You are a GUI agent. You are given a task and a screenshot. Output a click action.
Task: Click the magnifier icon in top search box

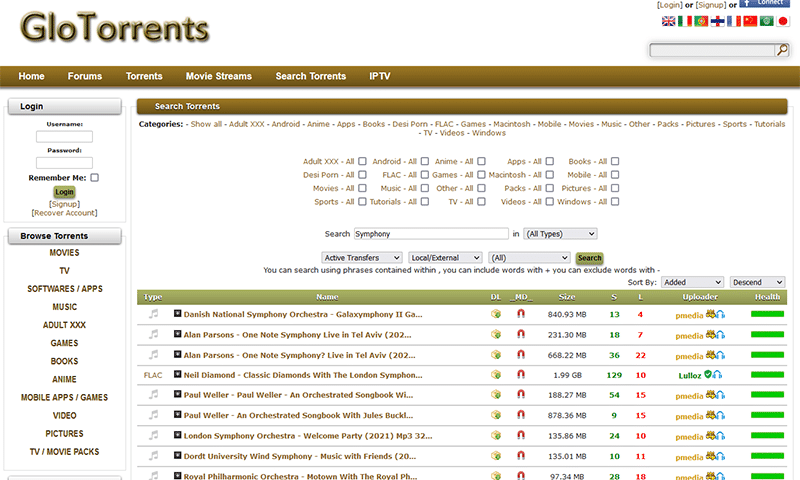click(x=782, y=49)
